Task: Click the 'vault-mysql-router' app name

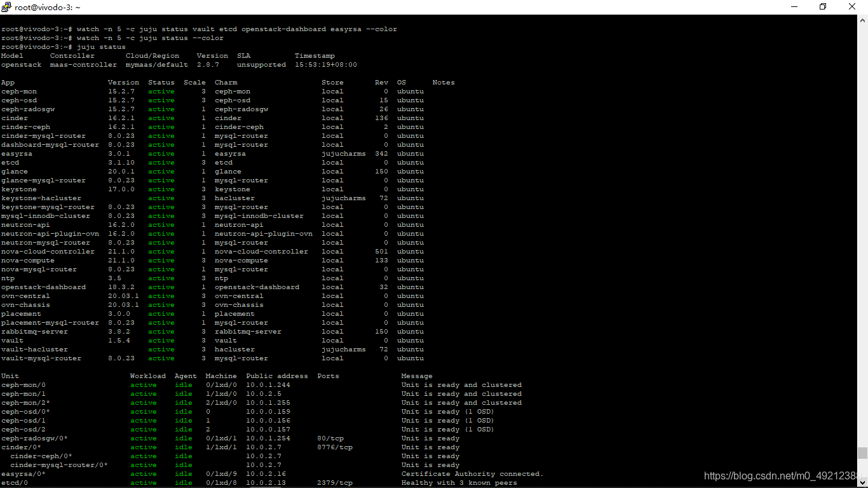Action: tap(41, 358)
